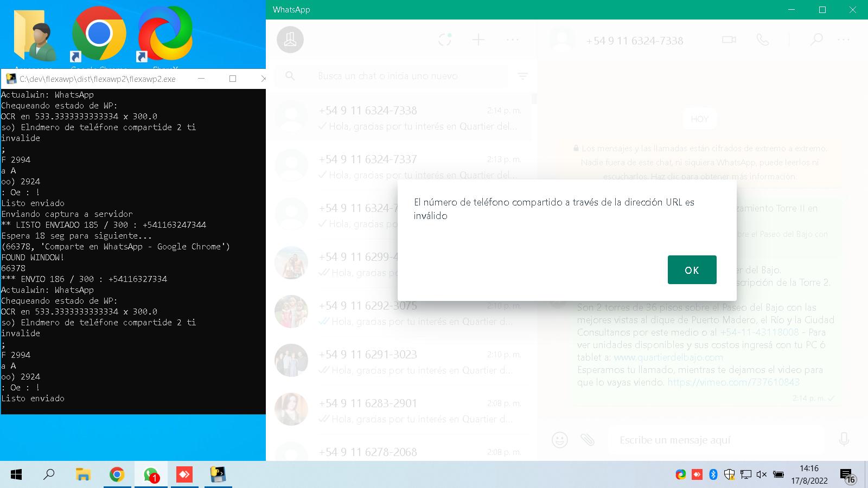The height and width of the screenshot is (488, 868).
Task: Open the www.quartierdelbajo.com link
Action: pos(668,357)
